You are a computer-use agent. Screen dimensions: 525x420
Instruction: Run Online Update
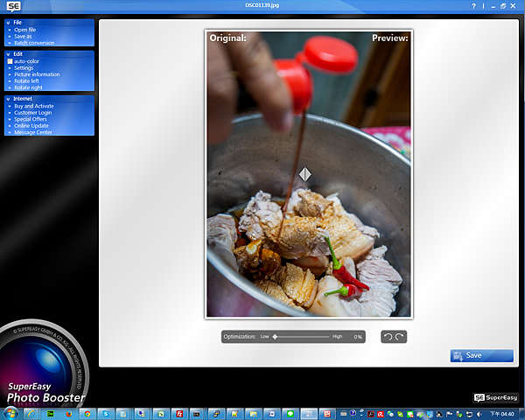tap(31, 126)
